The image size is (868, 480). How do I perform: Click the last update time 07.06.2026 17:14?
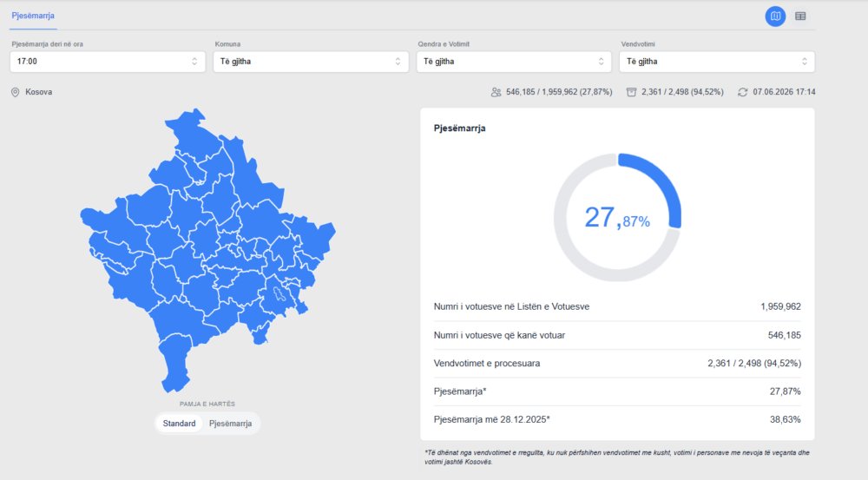(784, 93)
